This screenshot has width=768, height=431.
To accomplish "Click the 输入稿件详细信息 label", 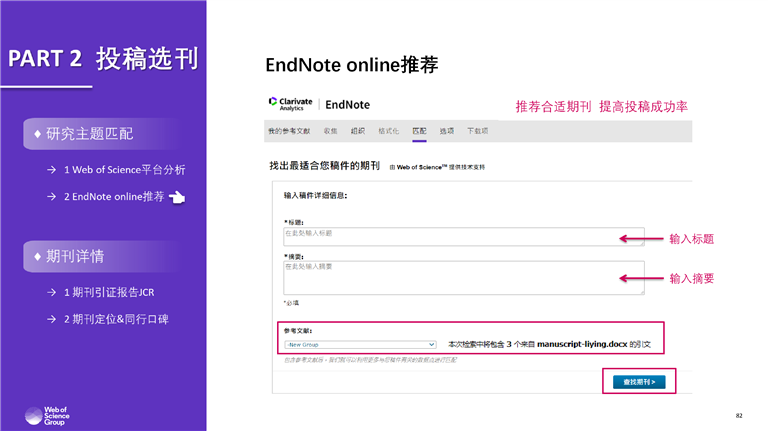I will [x=315, y=195].
